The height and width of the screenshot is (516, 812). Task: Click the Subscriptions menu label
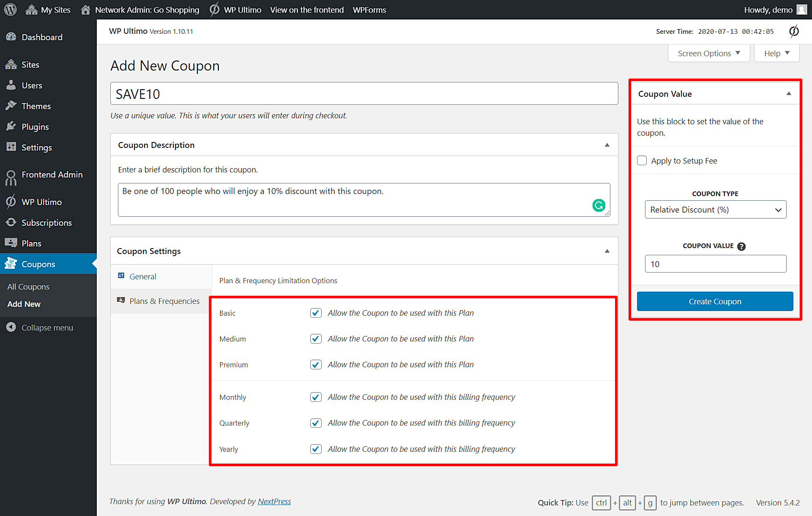pyautogui.click(x=46, y=222)
